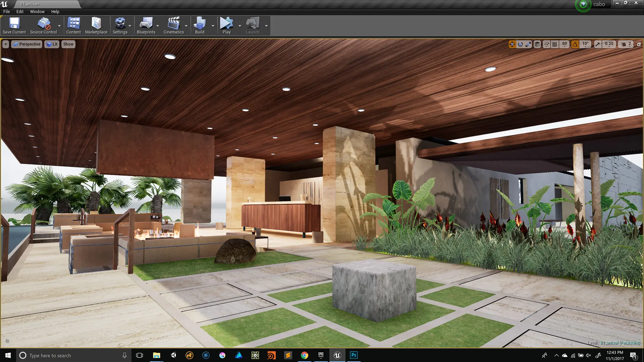
Task: Toggle rotation angle snapping
Action: click(575, 44)
